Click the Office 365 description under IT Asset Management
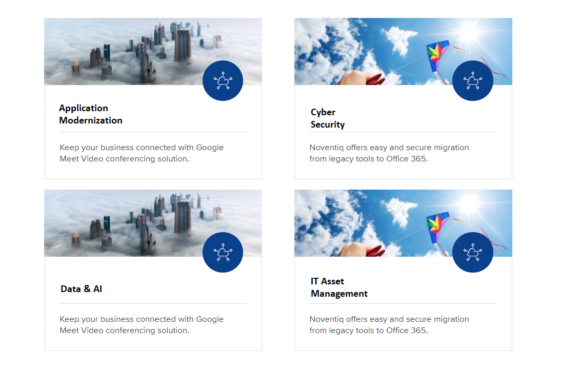Screen dimensions: 579x392 click(389, 324)
